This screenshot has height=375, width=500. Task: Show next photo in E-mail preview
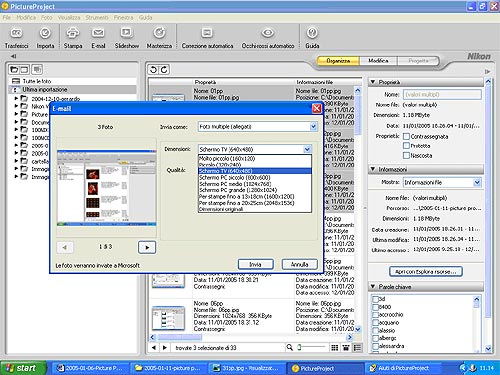pos(147,247)
